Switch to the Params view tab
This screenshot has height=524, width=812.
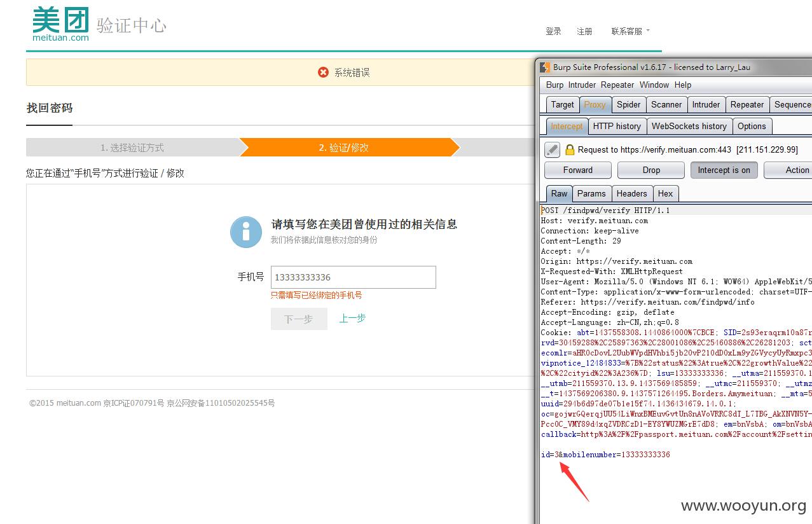point(591,193)
